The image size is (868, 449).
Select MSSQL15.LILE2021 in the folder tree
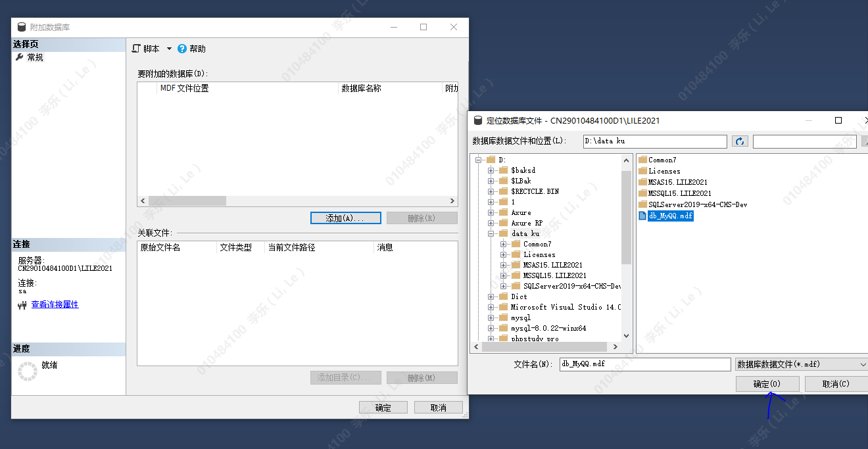[554, 275]
